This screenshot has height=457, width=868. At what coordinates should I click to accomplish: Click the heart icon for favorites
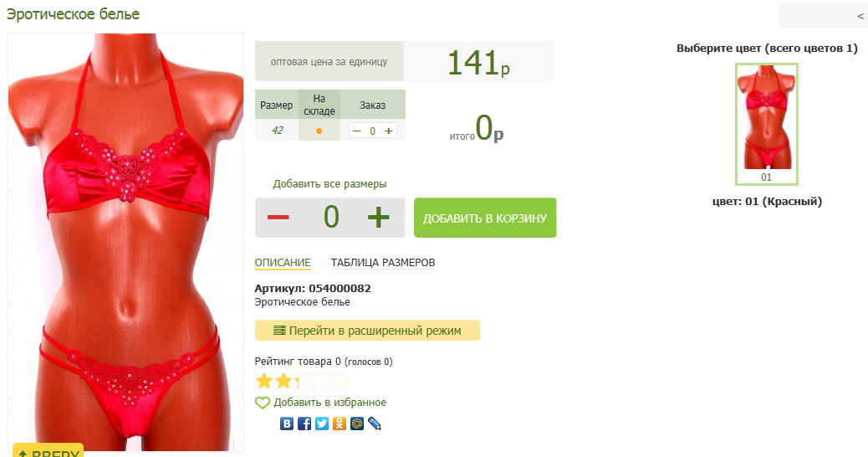tap(263, 403)
